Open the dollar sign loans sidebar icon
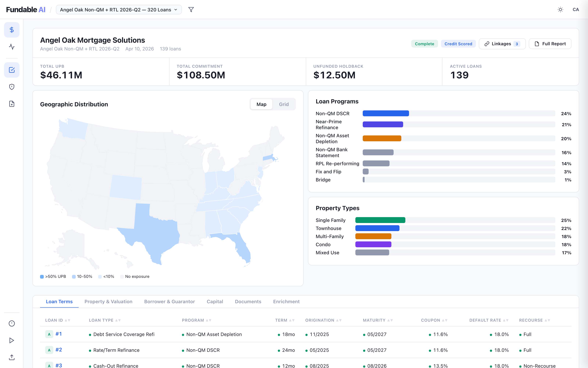Image resolution: width=588 pixels, height=368 pixels. tap(12, 30)
